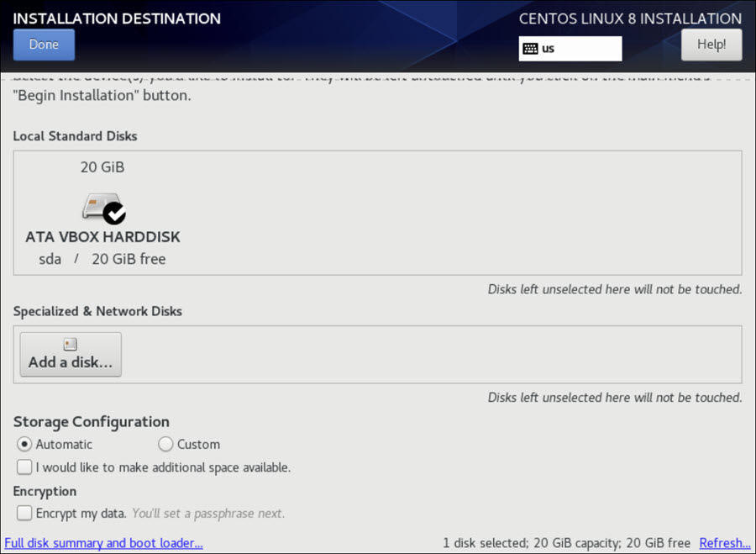This screenshot has height=554, width=756.
Task: Click the Done button
Action: [x=44, y=44]
